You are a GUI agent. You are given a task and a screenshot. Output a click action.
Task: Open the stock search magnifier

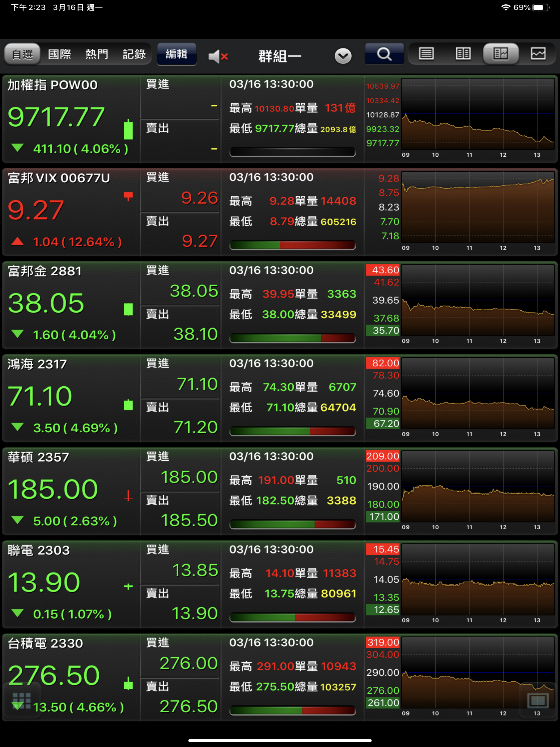384,54
